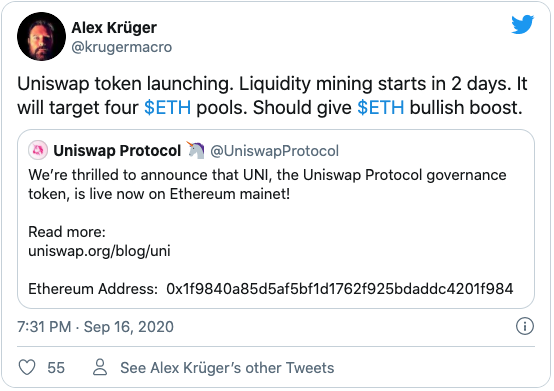Click the @krugermacro handle

tap(122, 47)
